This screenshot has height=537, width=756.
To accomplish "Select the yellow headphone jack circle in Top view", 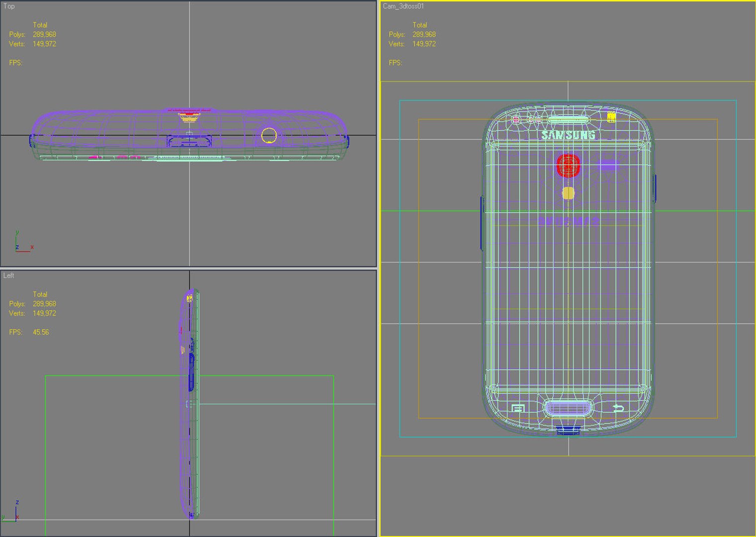I will pyautogui.click(x=269, y=135).
